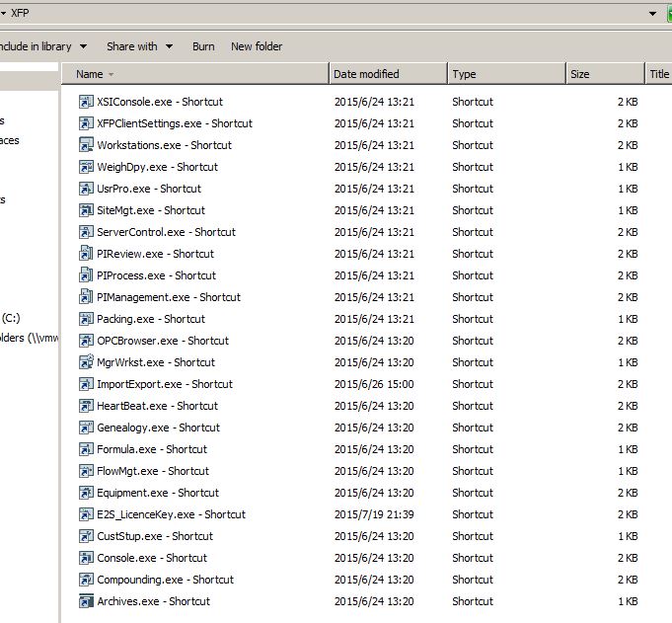Select file name "Workstations.exe - Shortcut"
This screenshot has height=623, width=672.
click(164, 145)
